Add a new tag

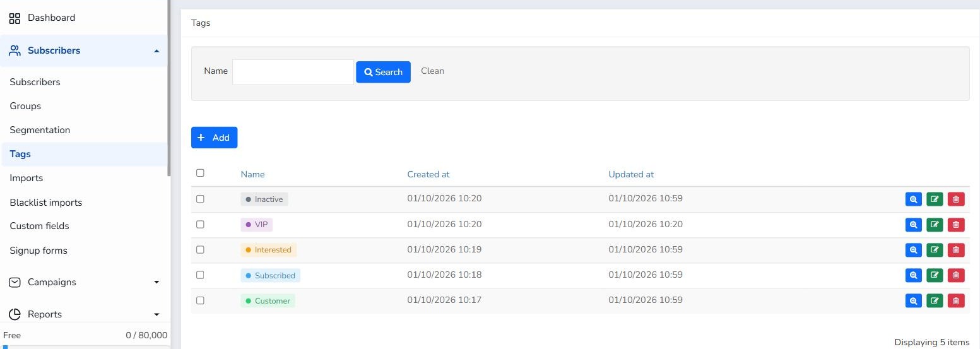tap(214, 138)
